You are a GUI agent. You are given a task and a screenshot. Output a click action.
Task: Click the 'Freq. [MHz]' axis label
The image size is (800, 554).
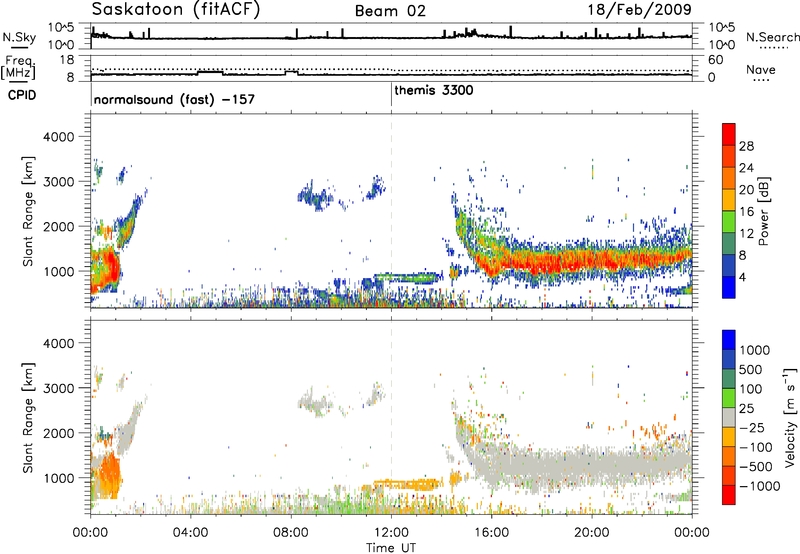tap(19, 67)
